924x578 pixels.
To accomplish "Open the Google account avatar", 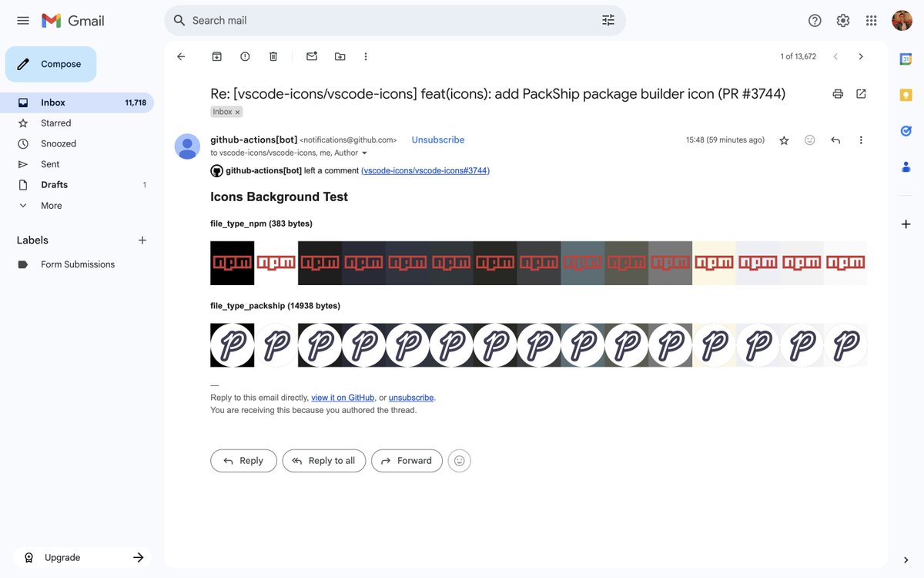I will click(902, 21).
